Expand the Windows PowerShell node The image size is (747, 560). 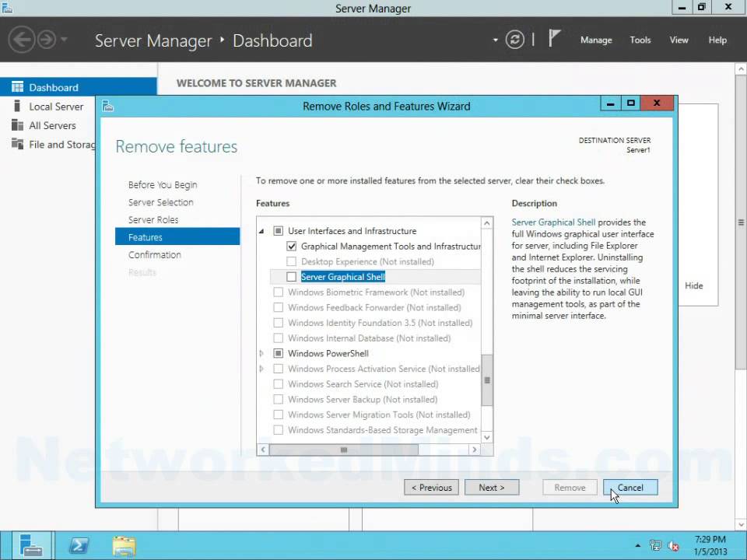point(261,353)
